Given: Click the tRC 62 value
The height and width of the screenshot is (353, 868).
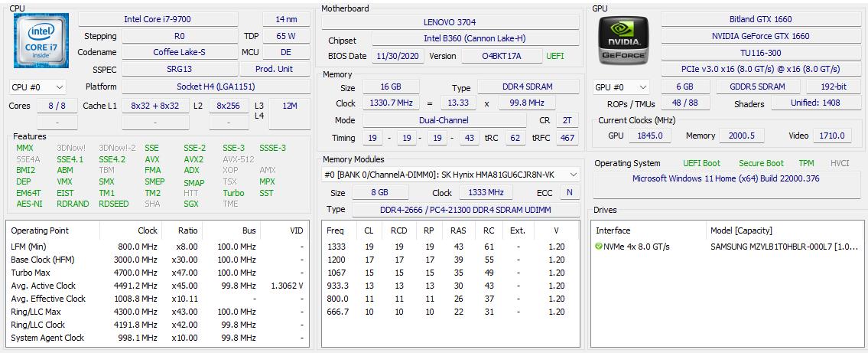Looking at the screenshot, I should click(515, 137).
